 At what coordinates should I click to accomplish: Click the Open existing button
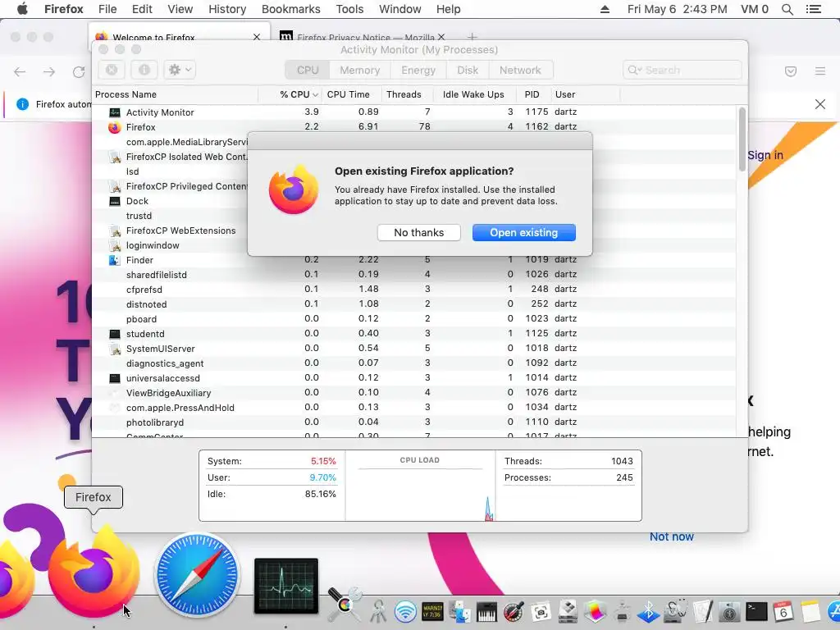pyautogui.click(x=524, y=232)
